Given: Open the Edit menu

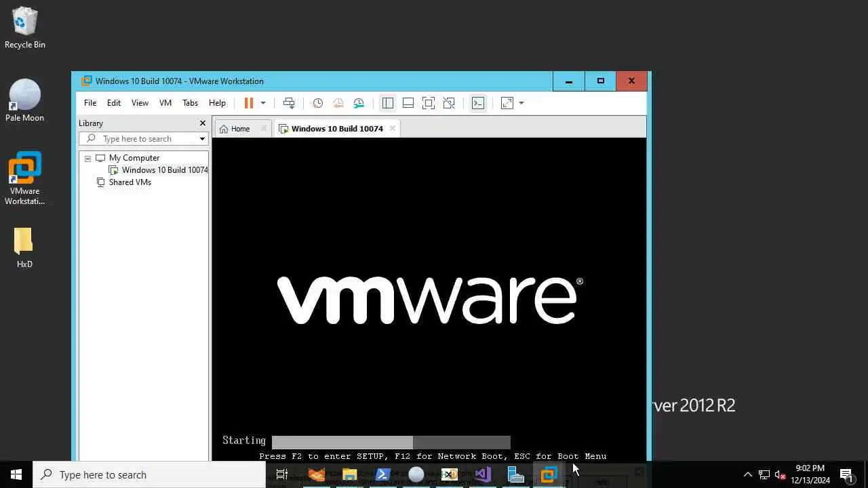Looking at the screenshot, I should 114,103.
